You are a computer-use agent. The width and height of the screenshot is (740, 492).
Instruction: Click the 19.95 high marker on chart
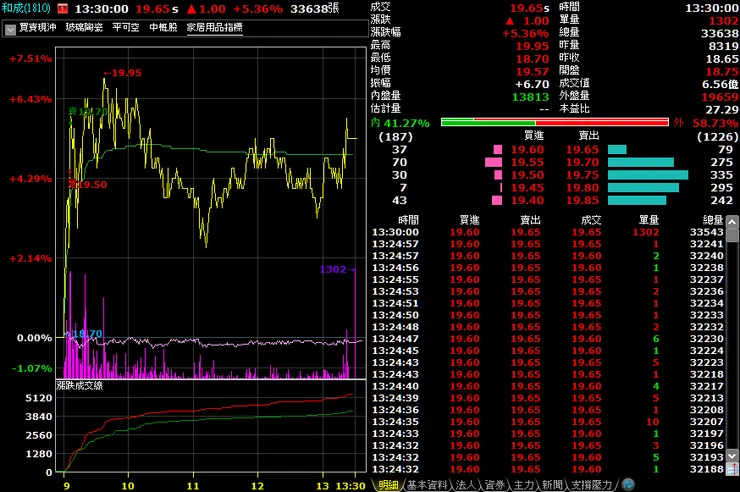(x=123, y=73)
